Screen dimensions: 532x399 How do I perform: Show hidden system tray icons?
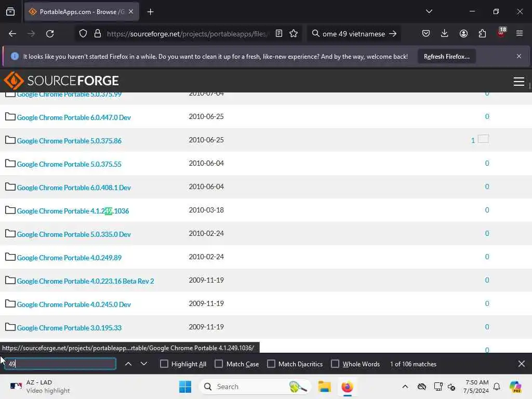[405, 387]
